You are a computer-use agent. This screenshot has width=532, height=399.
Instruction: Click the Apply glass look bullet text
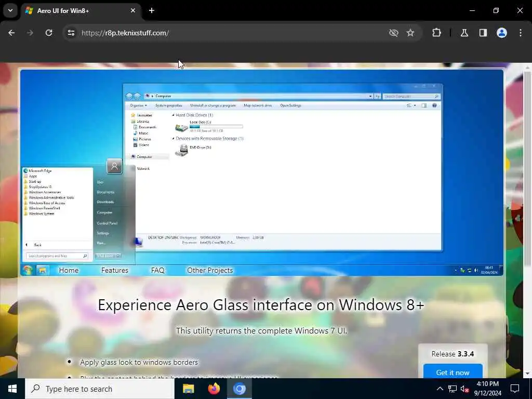[x=139, y=362]
